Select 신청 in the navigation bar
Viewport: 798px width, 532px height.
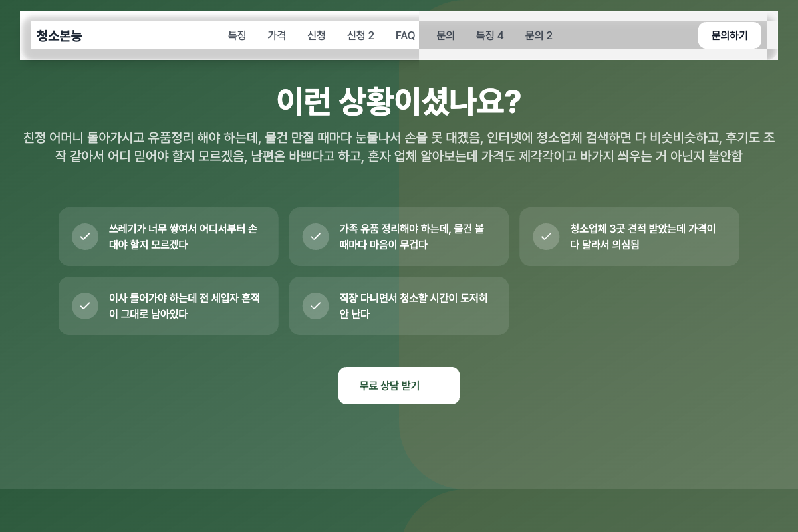click(317, 35)
